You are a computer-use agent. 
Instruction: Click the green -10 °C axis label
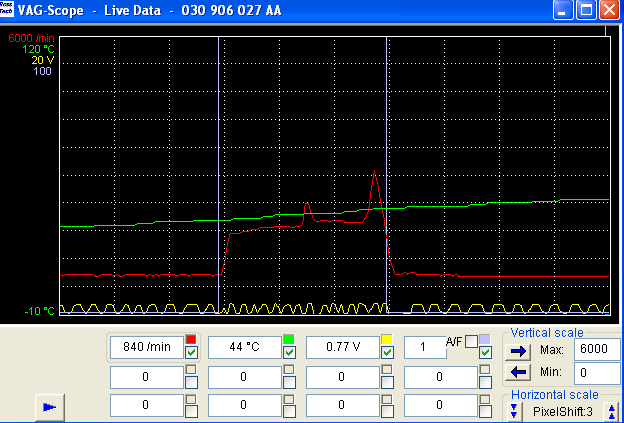[x=39, y=312]
